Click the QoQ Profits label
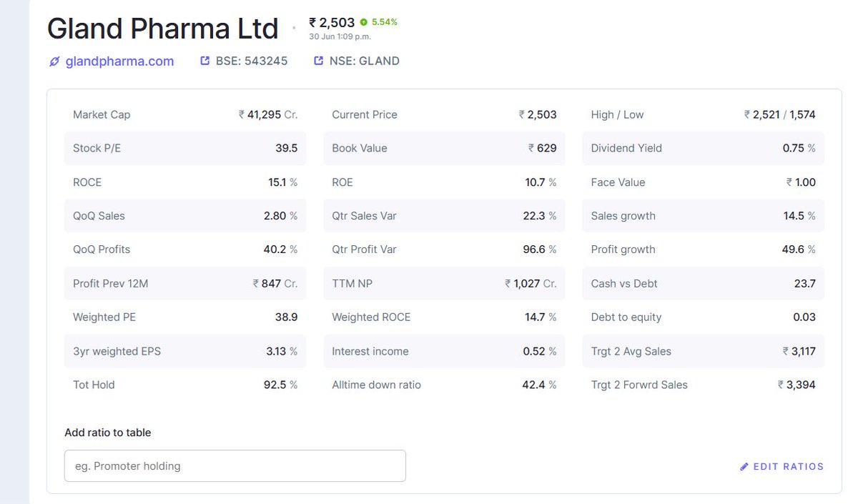This screenshot has width=858, height=504. [x=102, y=249]
